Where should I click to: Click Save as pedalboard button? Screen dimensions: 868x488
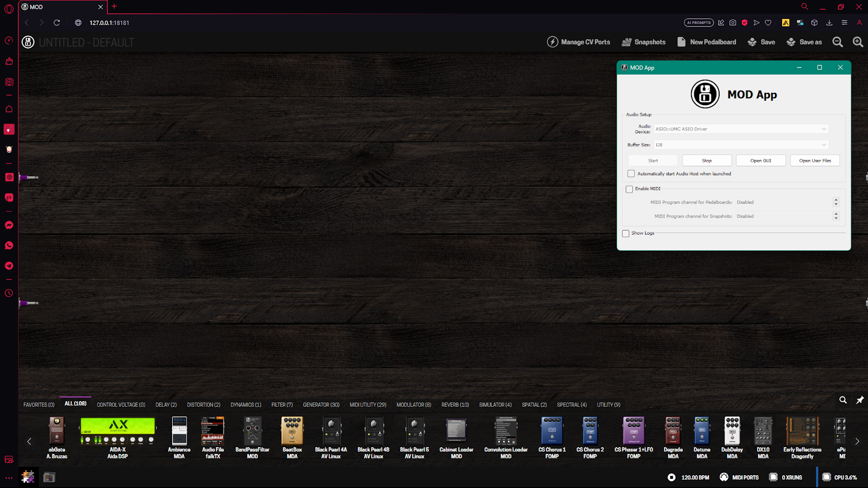(x=804, y=42)
